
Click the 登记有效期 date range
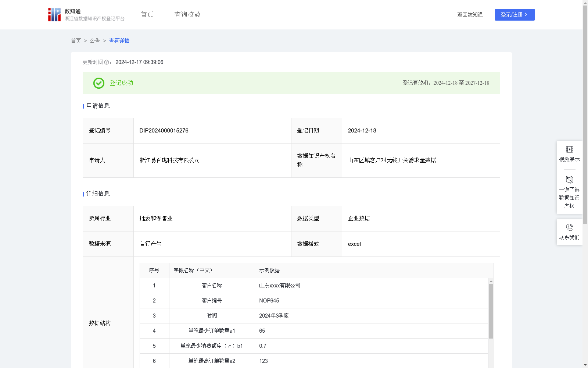(x=461, y=83)
